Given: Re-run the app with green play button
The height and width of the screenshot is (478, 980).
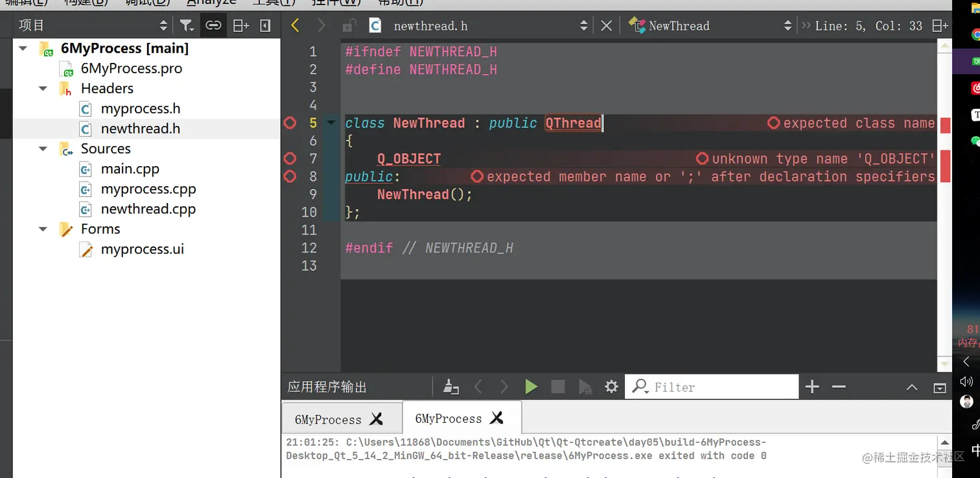Looking at the screenshot, I should [531, 387].
